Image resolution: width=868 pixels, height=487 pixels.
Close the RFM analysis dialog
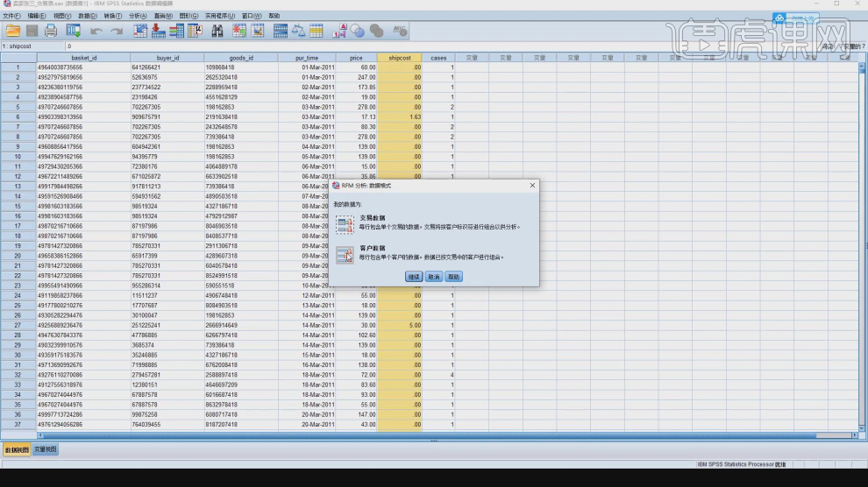(x=532, y=185)
